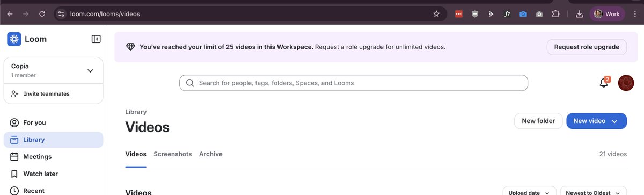The width and height of the screenshot is (644, 195).
Task: Open notifications bell with 2 badge
Action: click(x=604, y=83)
